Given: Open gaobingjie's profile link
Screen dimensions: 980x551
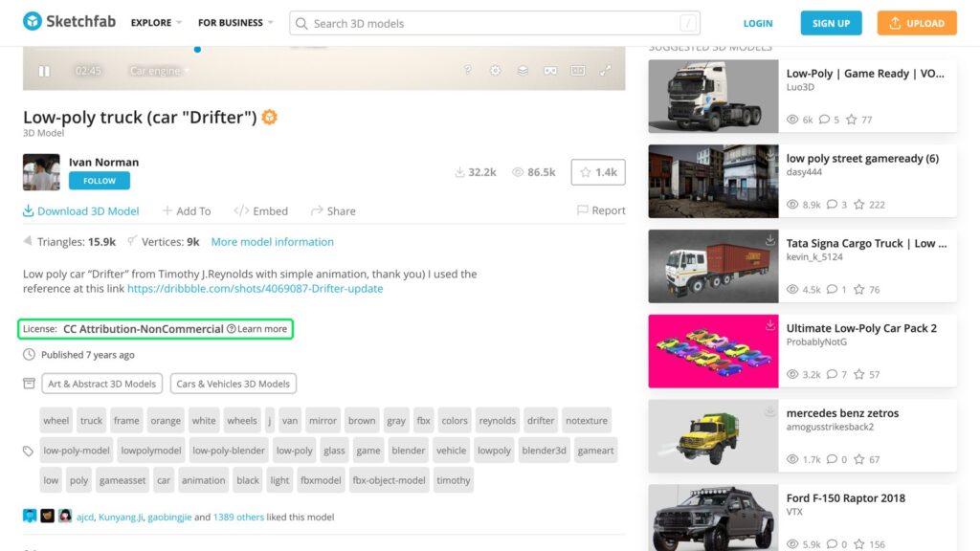Looking at the screenshot, I should tap(169, 518).
